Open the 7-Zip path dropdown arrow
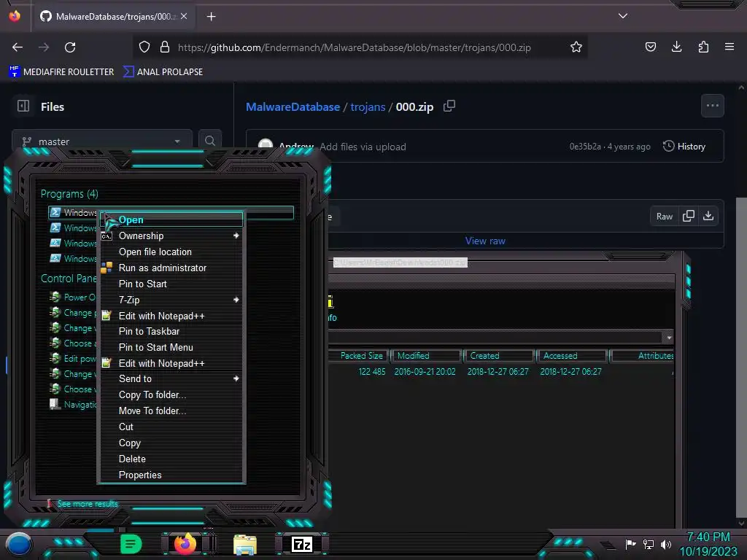The image size is (747, 560). tap(669, 338)
